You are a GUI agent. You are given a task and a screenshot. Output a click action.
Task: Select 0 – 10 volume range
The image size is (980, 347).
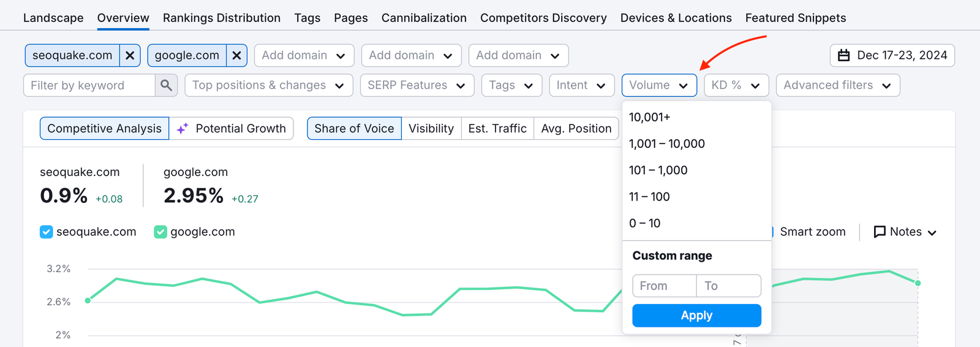(696, 223)
